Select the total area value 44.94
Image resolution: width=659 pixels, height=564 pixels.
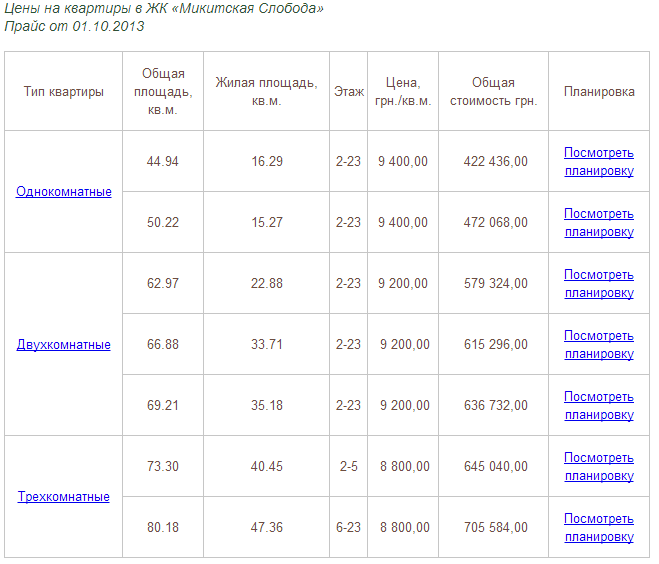(x=163, y=161)
